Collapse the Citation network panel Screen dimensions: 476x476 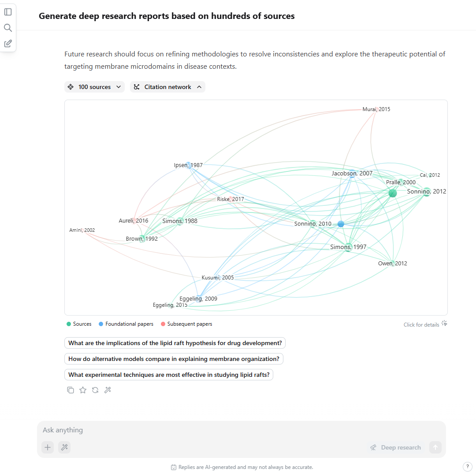167,87
